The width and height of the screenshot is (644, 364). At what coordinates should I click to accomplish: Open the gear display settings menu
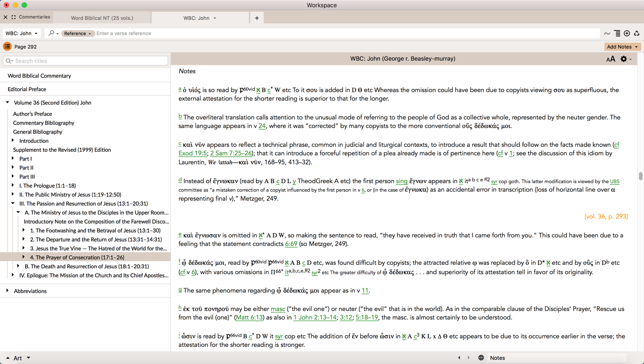point(623,59)
